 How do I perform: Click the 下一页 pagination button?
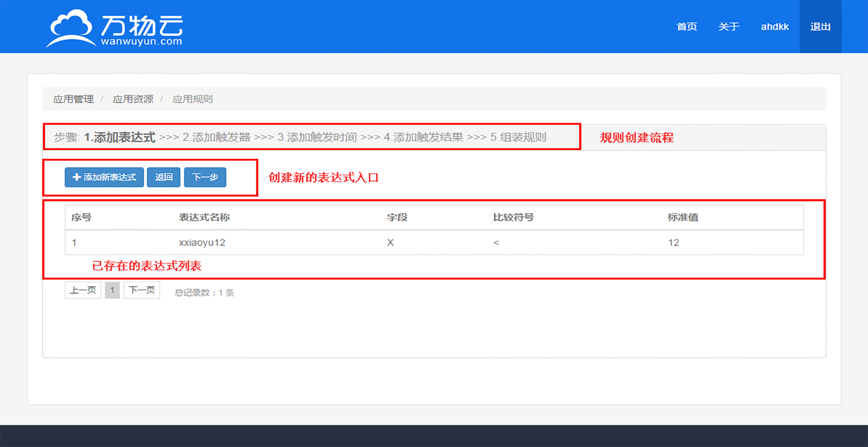[142, 290]
